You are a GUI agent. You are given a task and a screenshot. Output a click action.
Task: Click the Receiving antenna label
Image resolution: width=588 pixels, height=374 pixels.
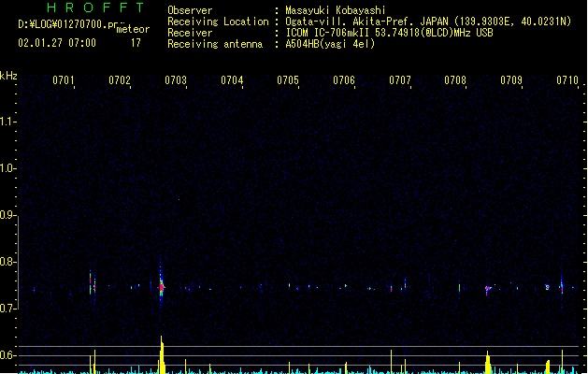[x=215, y=44]
